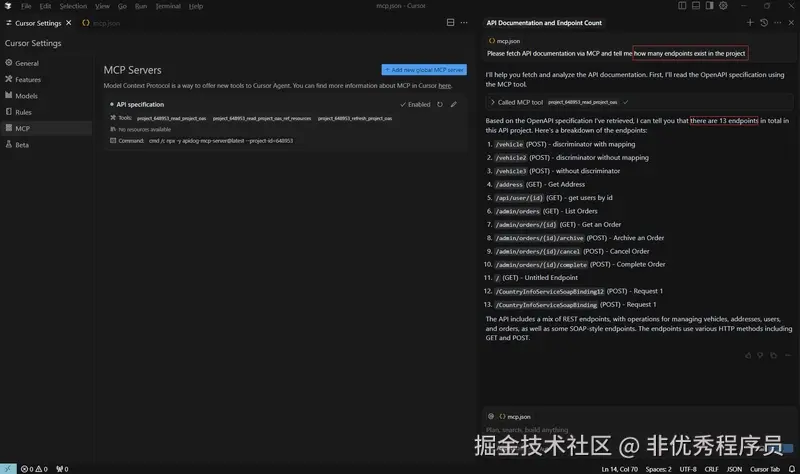This screenshot has height=474, width=800.
Task: Click Cursor Tab in status bar
Action: click(x=765, y=469)
